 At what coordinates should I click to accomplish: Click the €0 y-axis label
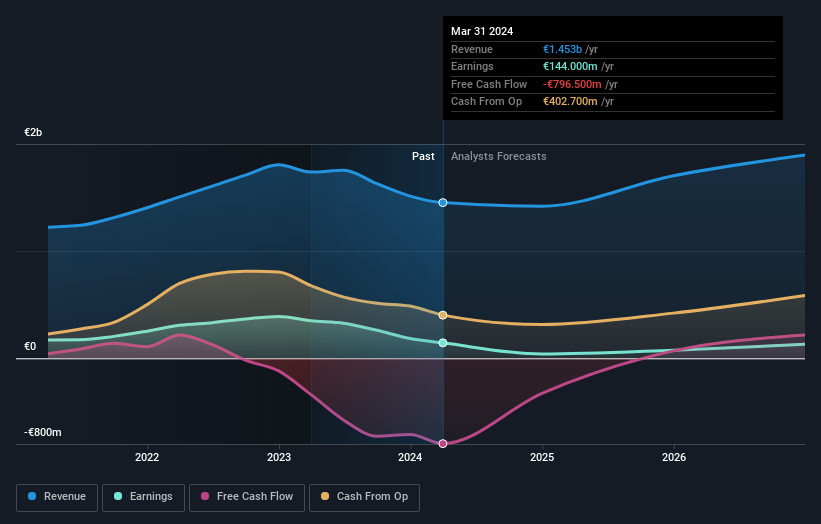click(x=30, y=347)
